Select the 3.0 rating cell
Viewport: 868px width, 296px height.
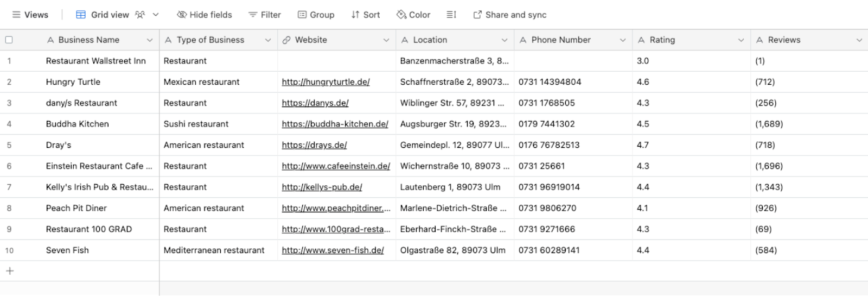(x=692, y=61)
